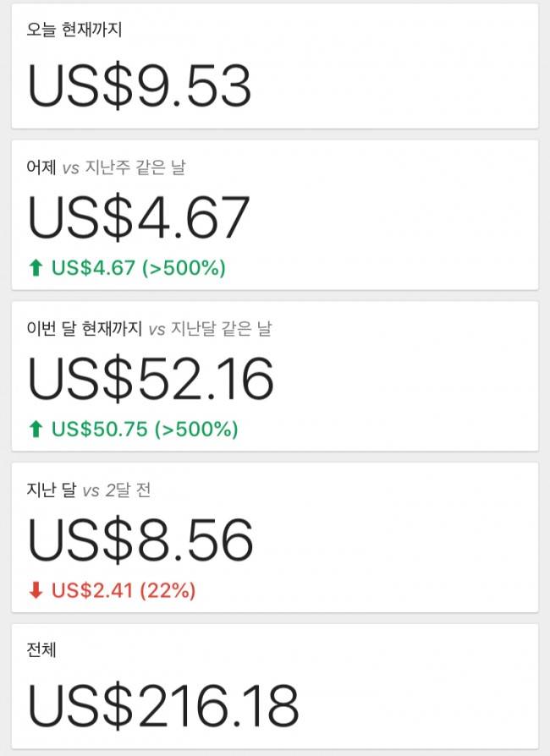Click the '지난달 같은 날' comparison text
The height and width of the screenshot is (756, 550).
click(x=222, y=329)
